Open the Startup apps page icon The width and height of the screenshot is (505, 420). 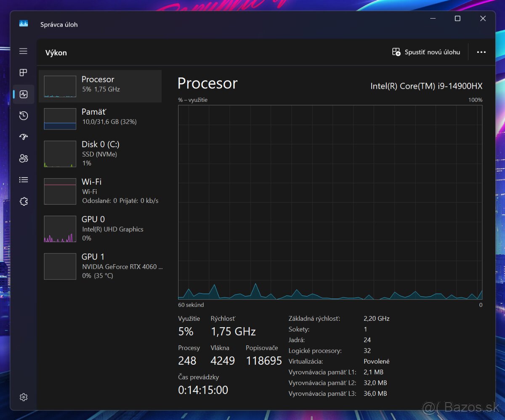click(23, 137)
